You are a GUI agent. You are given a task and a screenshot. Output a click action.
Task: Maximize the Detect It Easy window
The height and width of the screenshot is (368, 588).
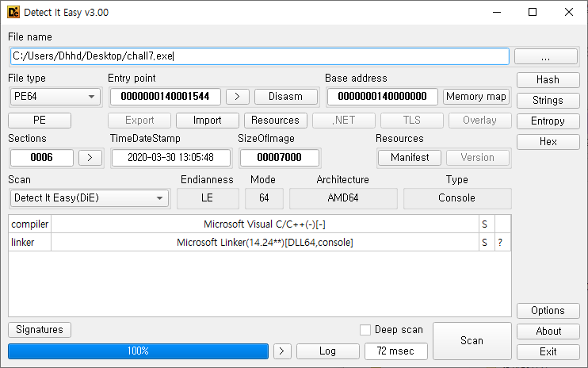point(533,13)
